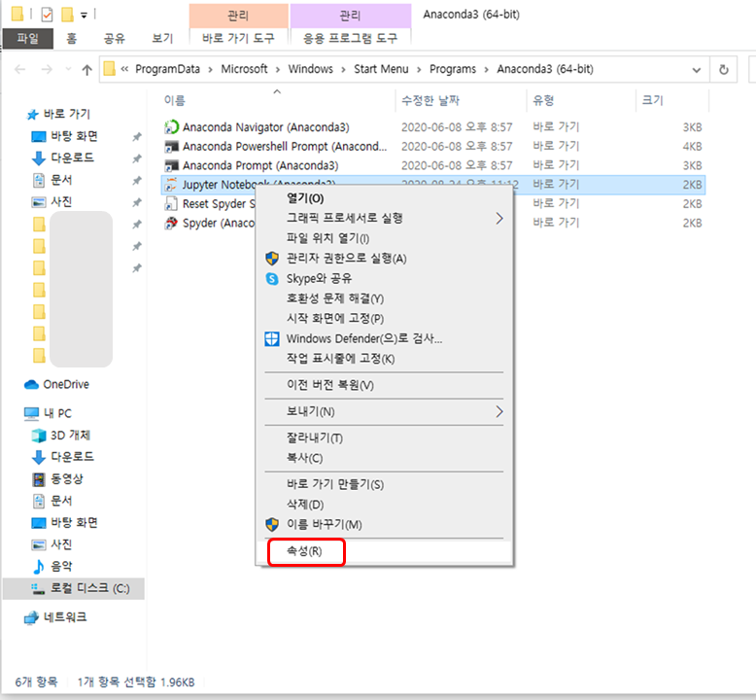Select 호환성 문제 해결(Y) menu entry
Viewport: 756px width, 700px height.
click(x=384, y=298)
